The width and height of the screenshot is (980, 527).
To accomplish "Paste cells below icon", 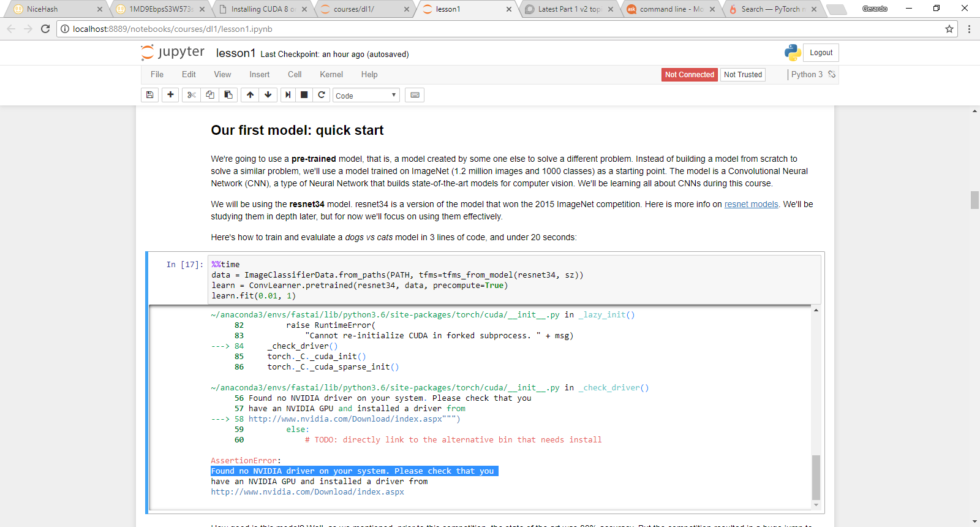I will 228,95.
